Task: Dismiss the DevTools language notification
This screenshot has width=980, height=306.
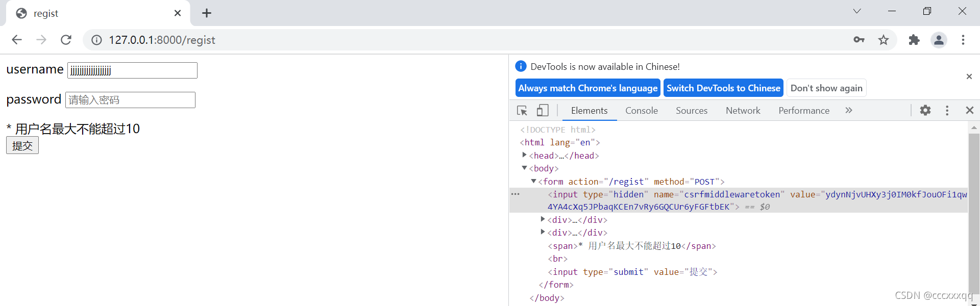Action: click(x=969, y=76)
